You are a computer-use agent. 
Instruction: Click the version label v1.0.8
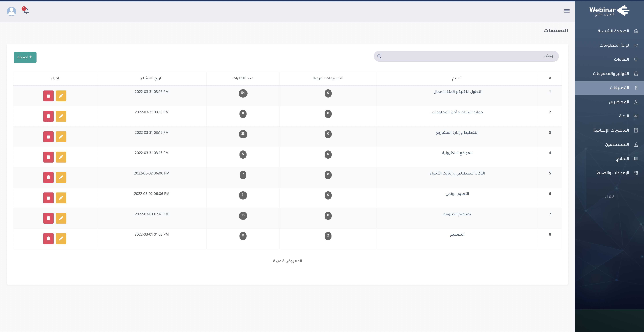click(x=609, y=197)
